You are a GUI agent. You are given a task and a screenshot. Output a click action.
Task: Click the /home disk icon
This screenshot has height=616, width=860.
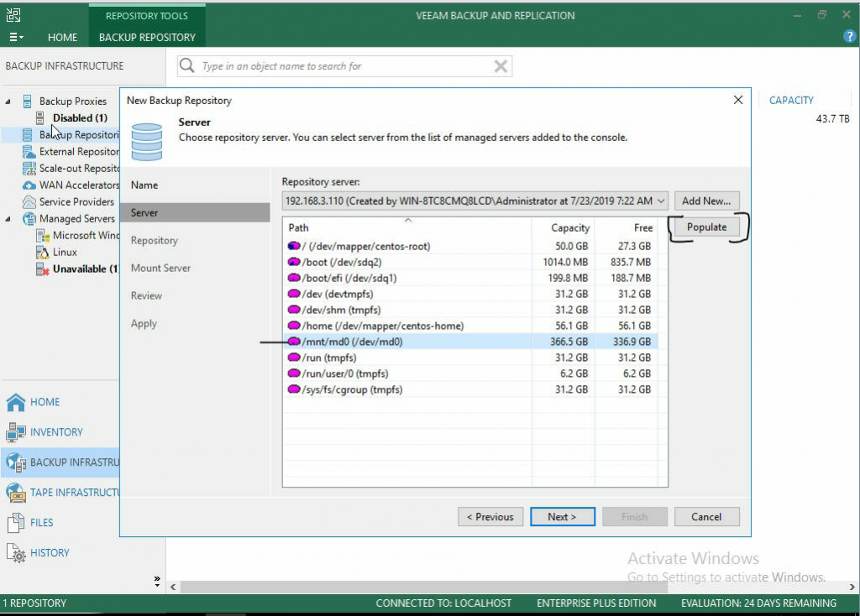pos(294,326)
